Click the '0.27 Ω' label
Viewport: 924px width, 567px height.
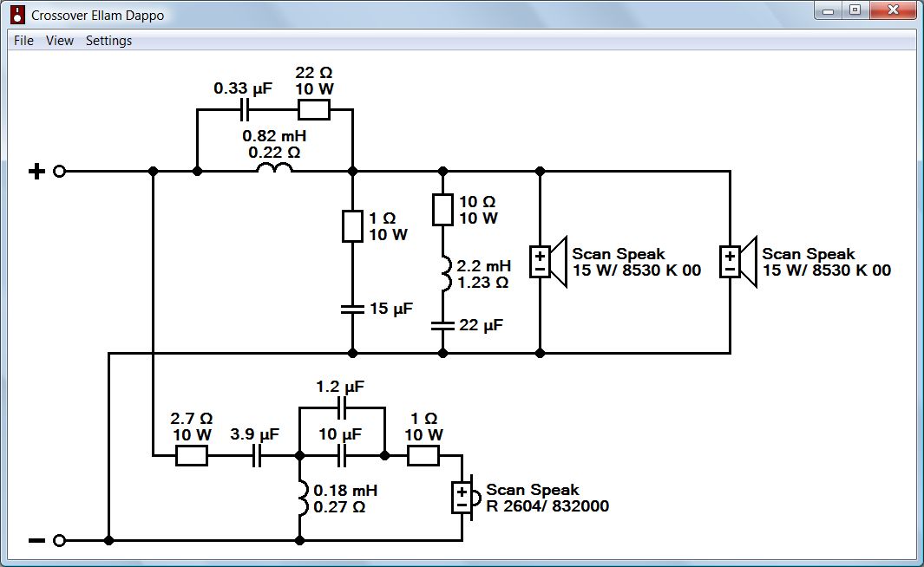pyautogui.click(x=339, y=507)
